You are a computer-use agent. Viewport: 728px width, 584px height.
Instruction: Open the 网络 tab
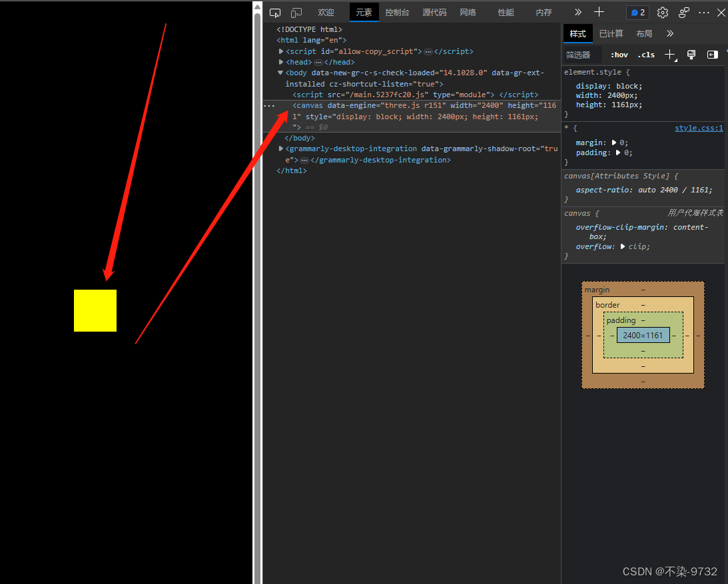(x=468, y=13)
